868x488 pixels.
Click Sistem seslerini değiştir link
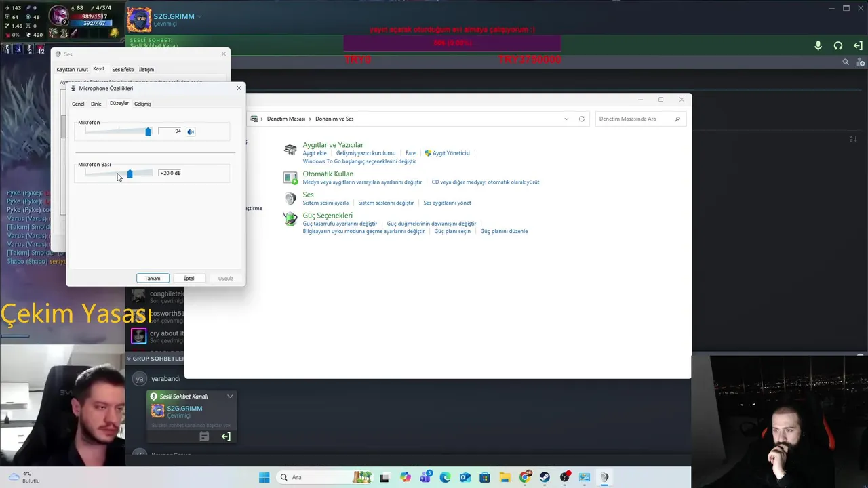pyautogui.click(x=386, y=203)
